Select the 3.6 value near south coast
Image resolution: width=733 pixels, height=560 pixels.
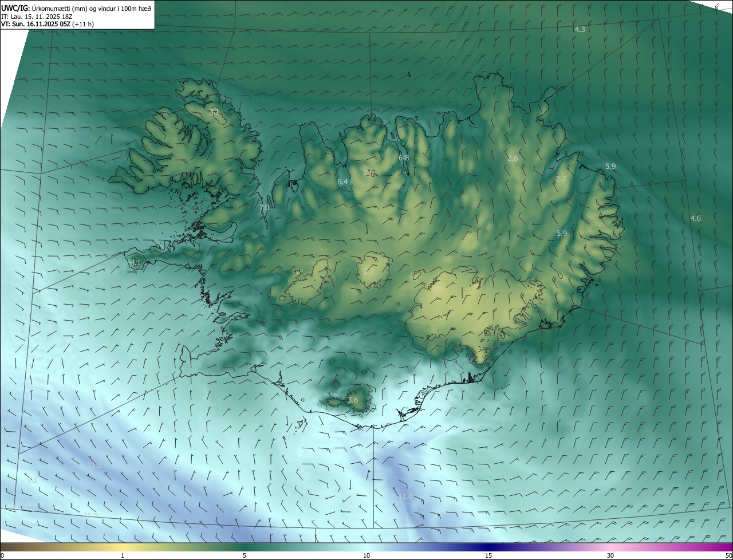353,400
